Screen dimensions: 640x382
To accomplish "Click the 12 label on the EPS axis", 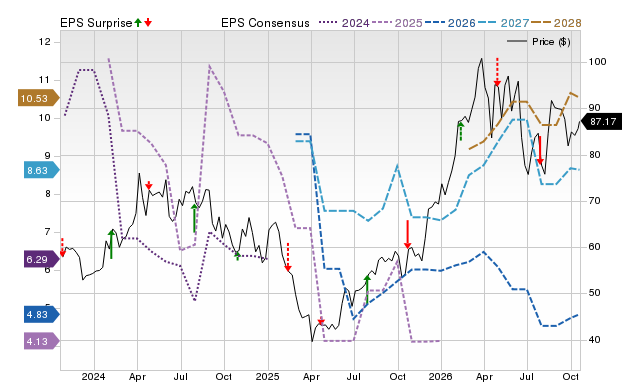I will pos(45,42).
